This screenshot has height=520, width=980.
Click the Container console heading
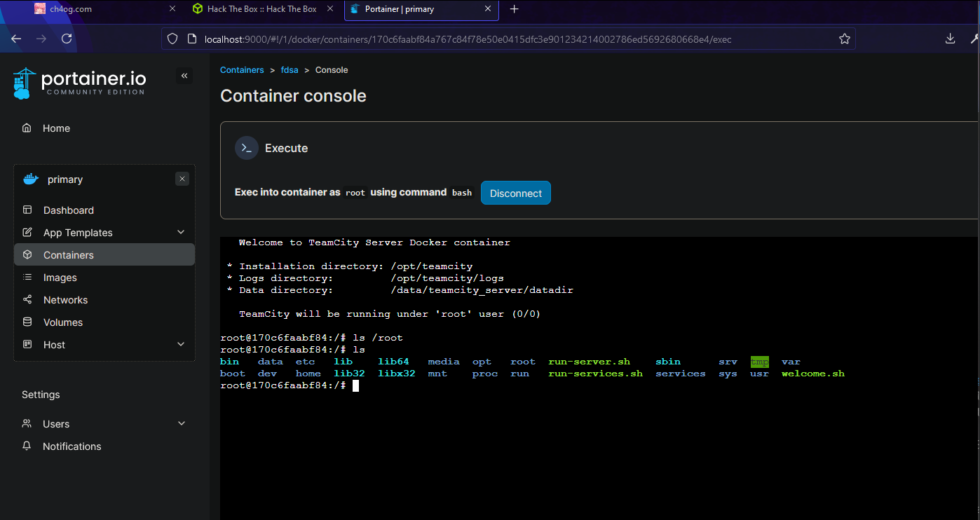[293, 96]
